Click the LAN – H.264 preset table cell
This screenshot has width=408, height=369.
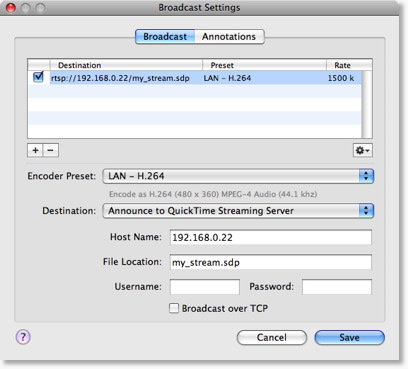pos(264,78)
